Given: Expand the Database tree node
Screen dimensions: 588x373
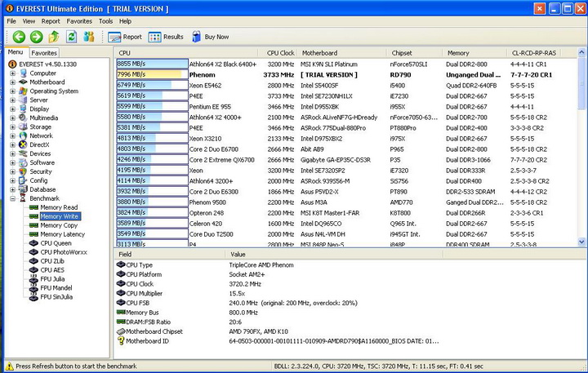Looking at the screenshot, I should click(13, 189).
